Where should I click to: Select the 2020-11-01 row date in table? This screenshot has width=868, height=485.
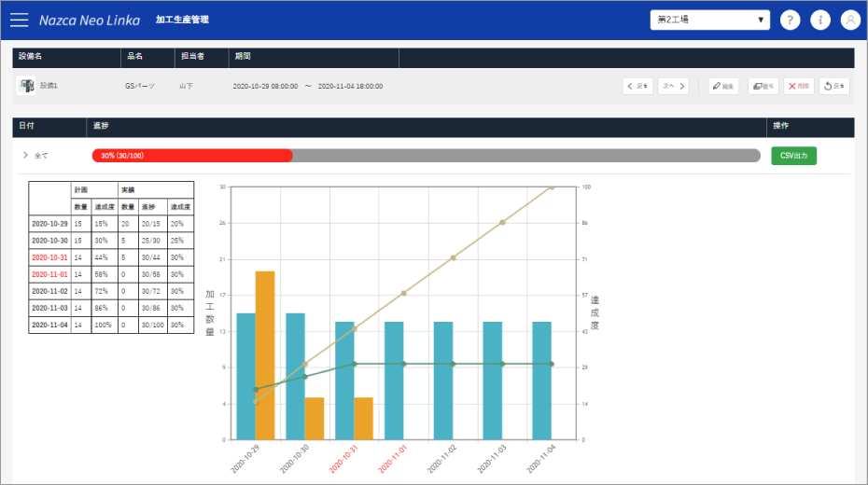50,274
